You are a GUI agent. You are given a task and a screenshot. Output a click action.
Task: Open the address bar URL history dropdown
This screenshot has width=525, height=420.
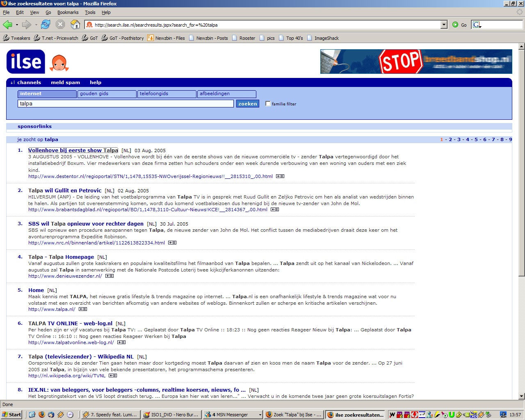(444, 25)
